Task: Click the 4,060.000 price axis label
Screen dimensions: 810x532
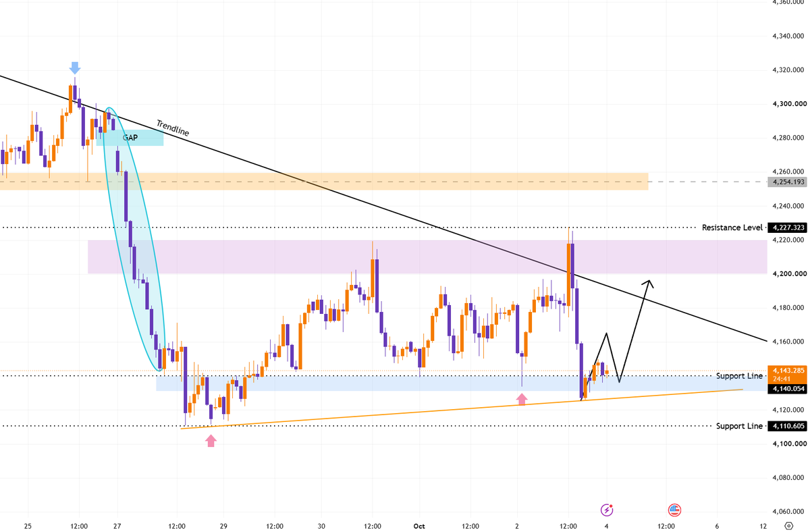Action: pos(787,512)
